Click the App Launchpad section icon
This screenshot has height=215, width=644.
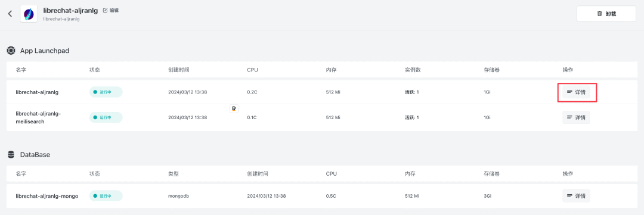[11, 51]
